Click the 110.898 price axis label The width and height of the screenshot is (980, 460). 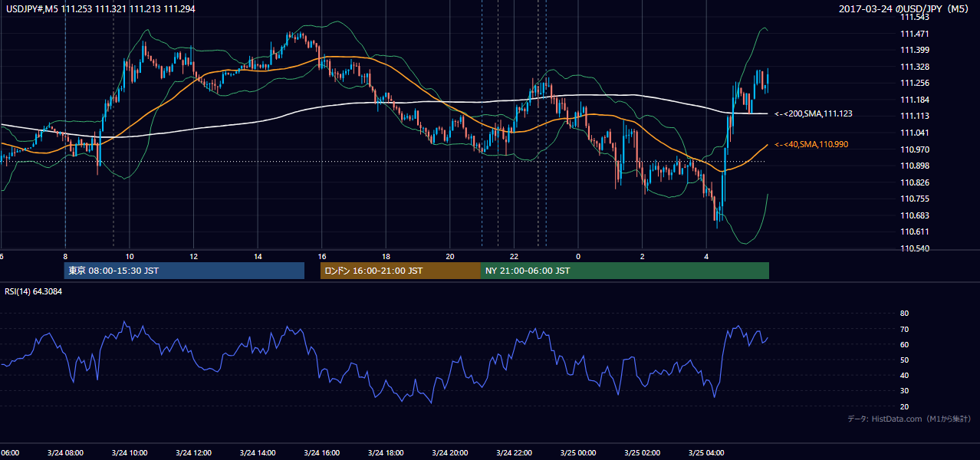click(x=916, y=166)
